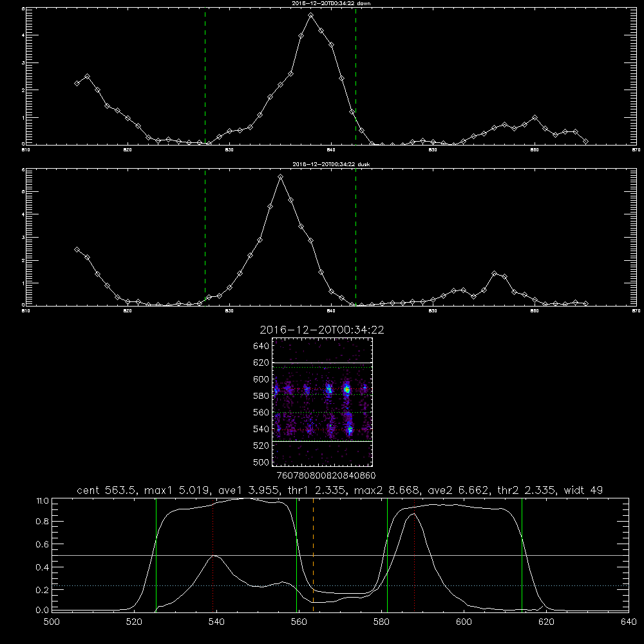The image size is (644, 644).
Task: Click x-axis label '640' of the bottom plot
Action: [629, 622]
